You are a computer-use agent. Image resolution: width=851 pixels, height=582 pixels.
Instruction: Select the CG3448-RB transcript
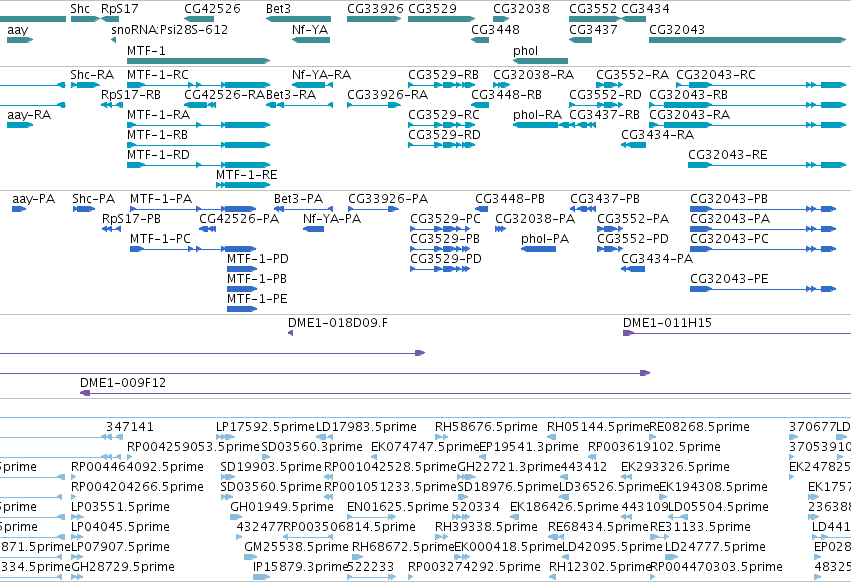pos(480,105)
